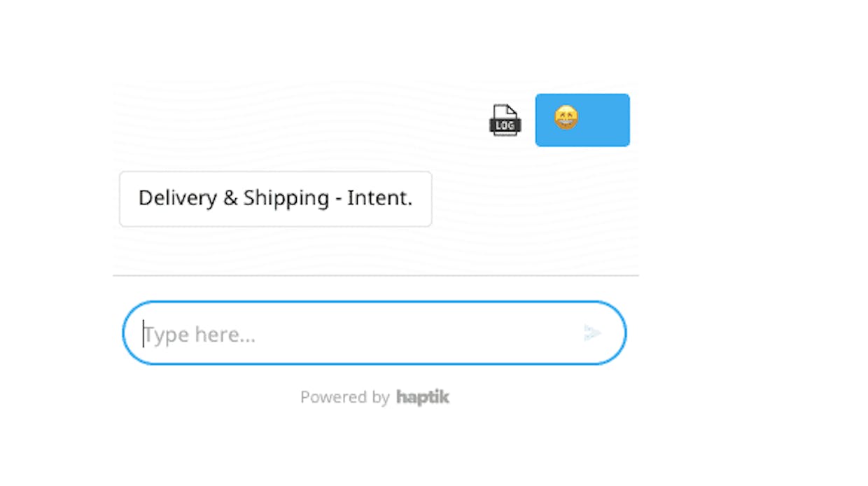The width and height of the screenshot is (868, 486).
Task: Click the word Delivery in bot bubble
Action: (x=178, y=198)
